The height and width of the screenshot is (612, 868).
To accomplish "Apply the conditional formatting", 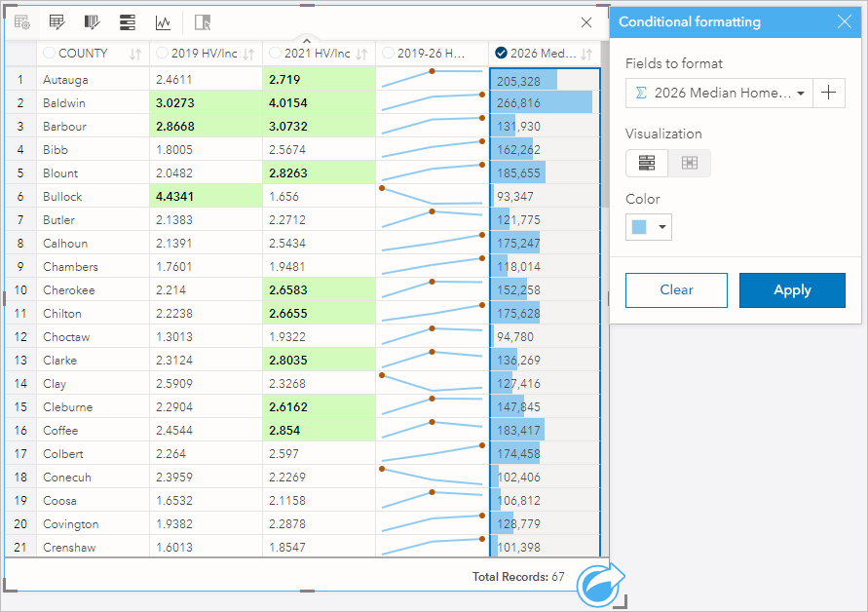I will tap(792, 289).
